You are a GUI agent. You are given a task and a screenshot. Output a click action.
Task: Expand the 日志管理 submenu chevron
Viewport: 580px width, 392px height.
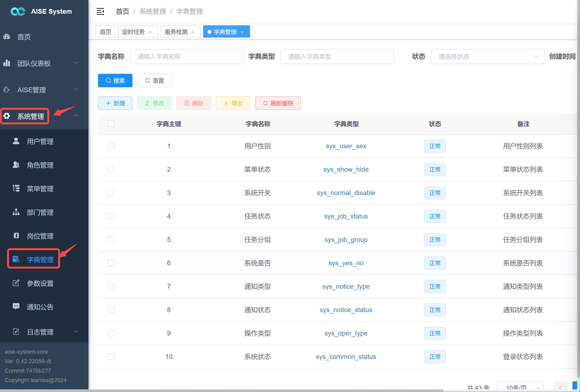pos(76,331)
